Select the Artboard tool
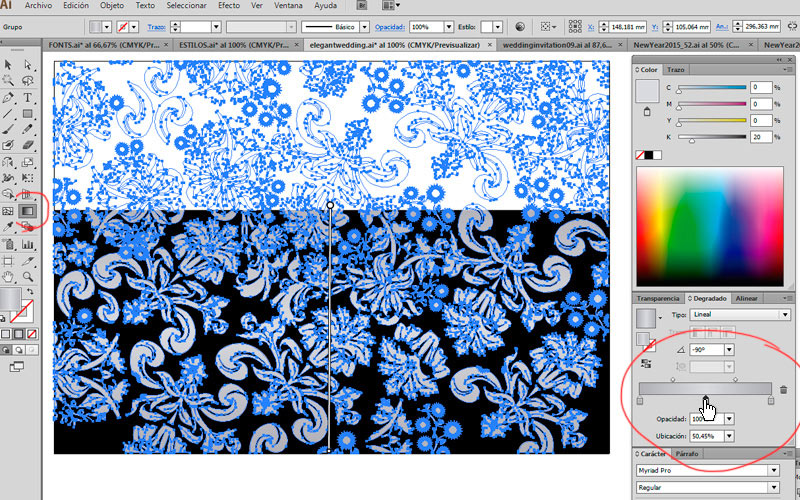The image size is (800, 500). pyautogui.click(x=8, y=261)
